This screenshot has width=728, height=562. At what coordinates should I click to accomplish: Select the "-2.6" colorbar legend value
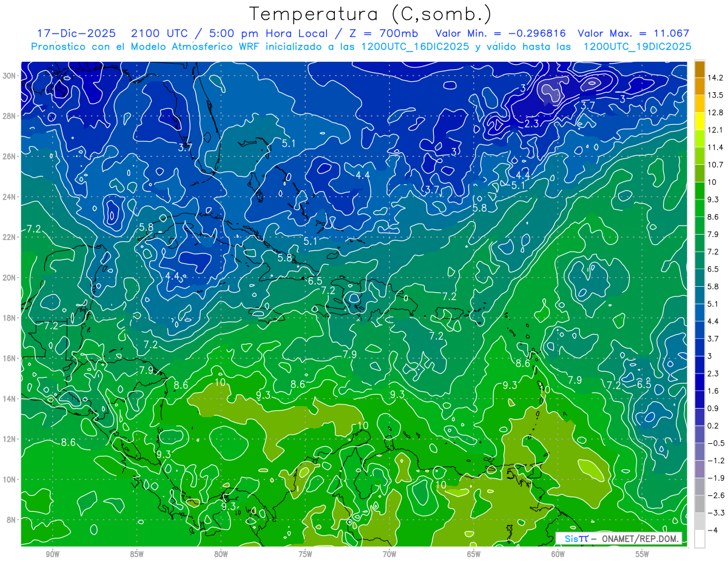(716, 495)
